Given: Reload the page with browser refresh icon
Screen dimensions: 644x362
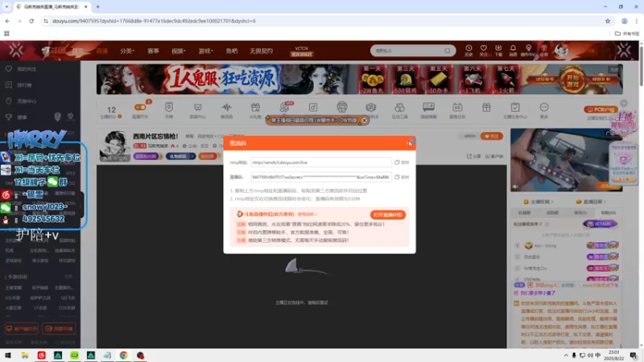Looking at the screenshot, I should 31,21.
